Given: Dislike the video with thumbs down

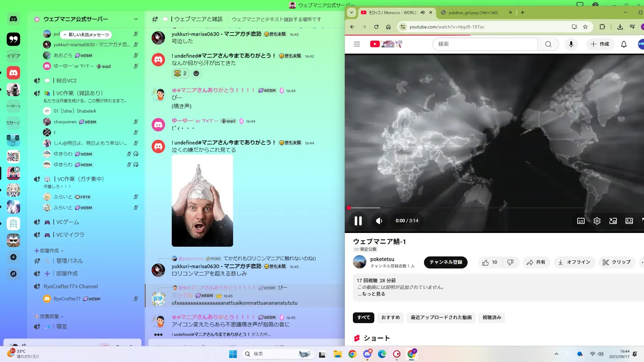Looking at the screenshot, I should coord(510,262).
